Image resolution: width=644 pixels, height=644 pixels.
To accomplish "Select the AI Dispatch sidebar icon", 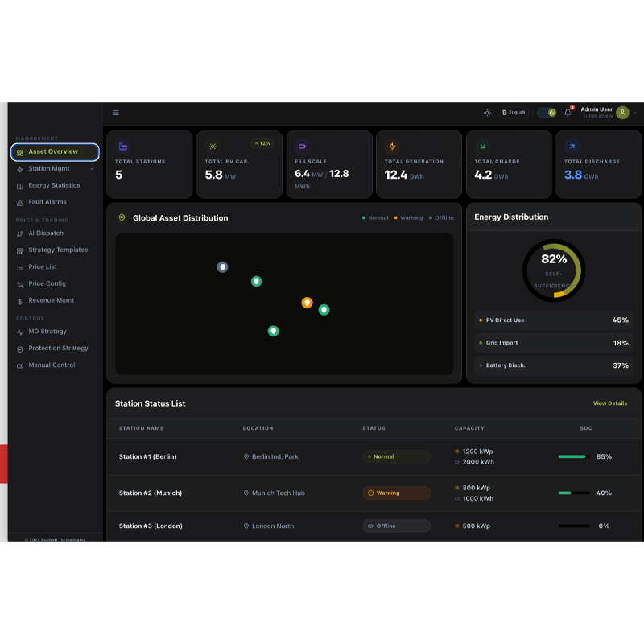I will pos(19,233).
